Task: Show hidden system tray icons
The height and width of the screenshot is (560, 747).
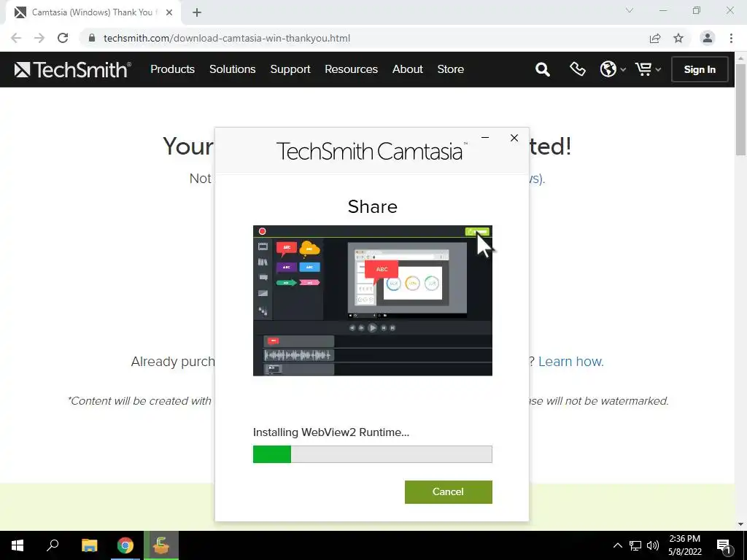Action: pyautogui.click(x=617, y=545)
